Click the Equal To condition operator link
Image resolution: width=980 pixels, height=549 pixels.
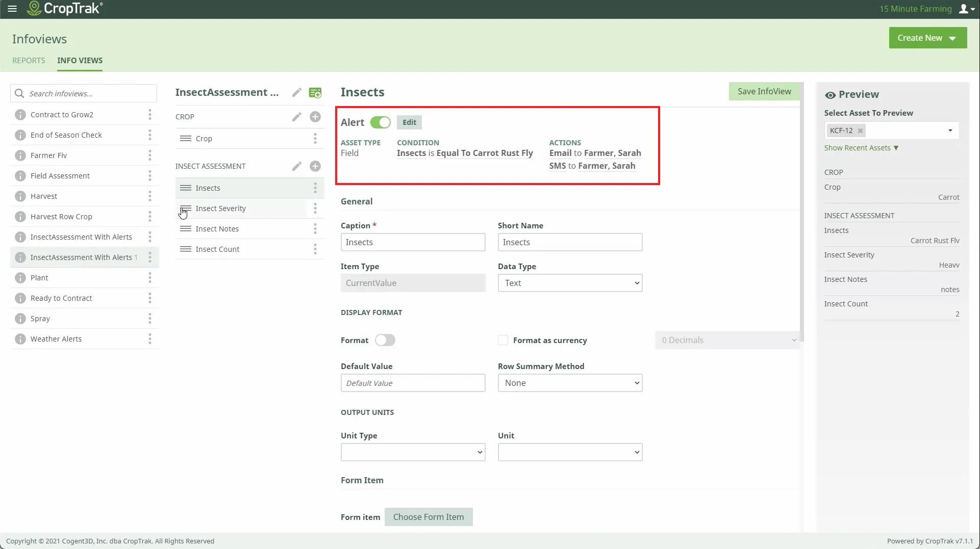tap(454, 153)
